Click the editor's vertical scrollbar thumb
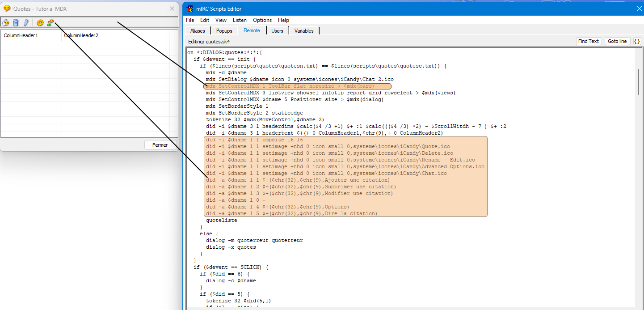Viewport: 644px width, 310px height. pos(639,81)
